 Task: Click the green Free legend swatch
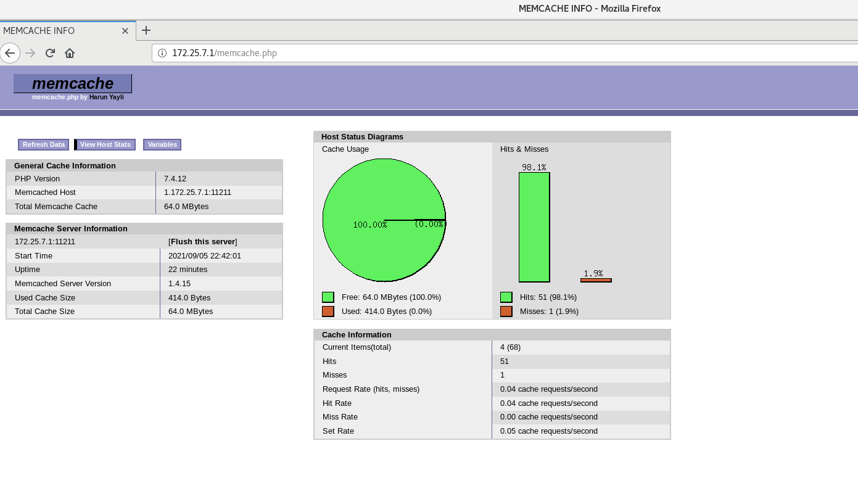pyautogui.click(x=328, y=297)
